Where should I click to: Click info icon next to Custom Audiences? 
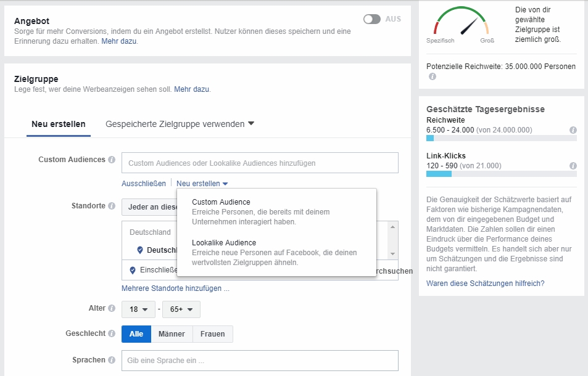coord(112,160)
